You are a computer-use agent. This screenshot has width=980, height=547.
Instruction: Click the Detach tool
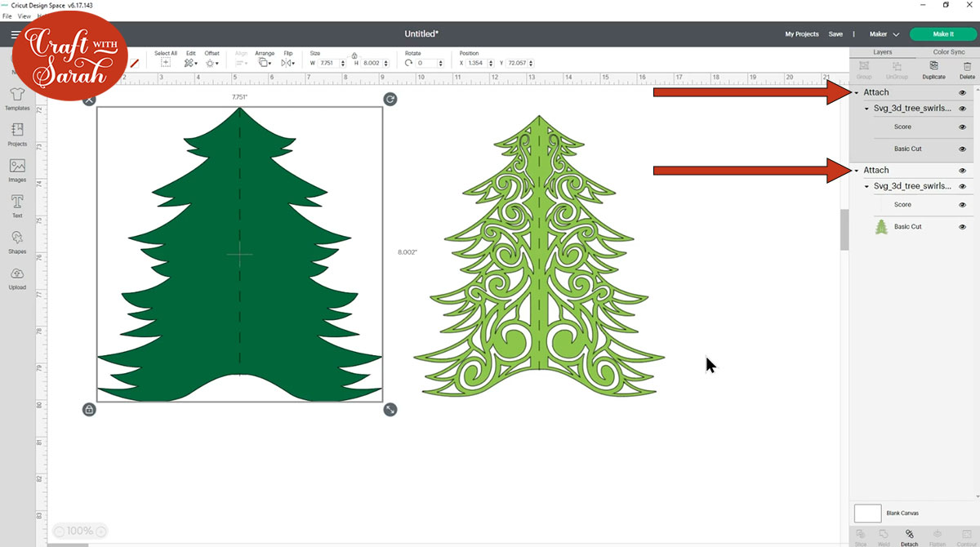click(909, 537)
